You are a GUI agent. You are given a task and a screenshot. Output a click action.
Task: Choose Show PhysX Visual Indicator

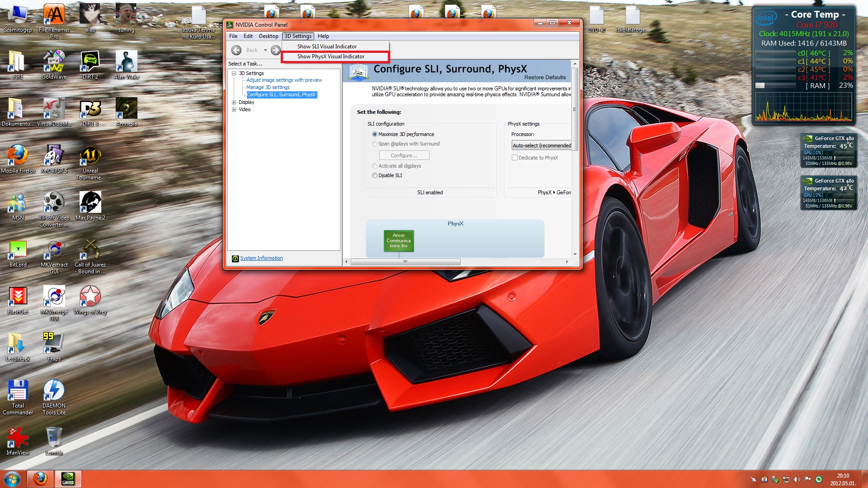tap(335, 56)
